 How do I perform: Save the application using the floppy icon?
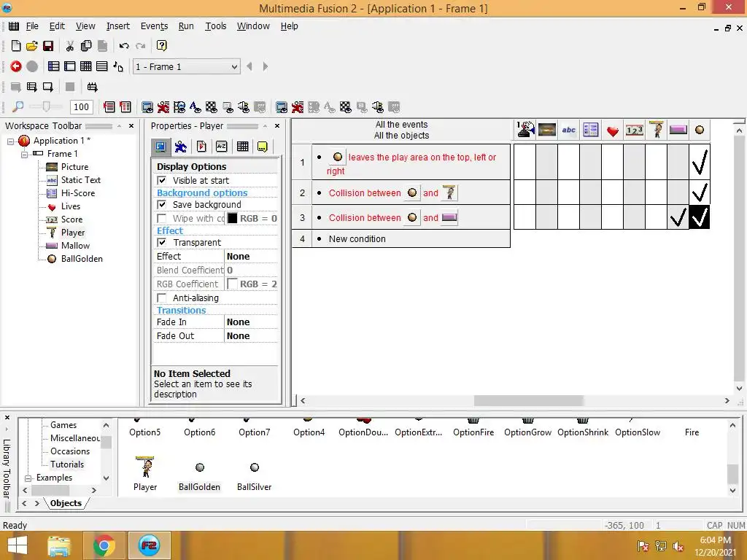point(48,46)
